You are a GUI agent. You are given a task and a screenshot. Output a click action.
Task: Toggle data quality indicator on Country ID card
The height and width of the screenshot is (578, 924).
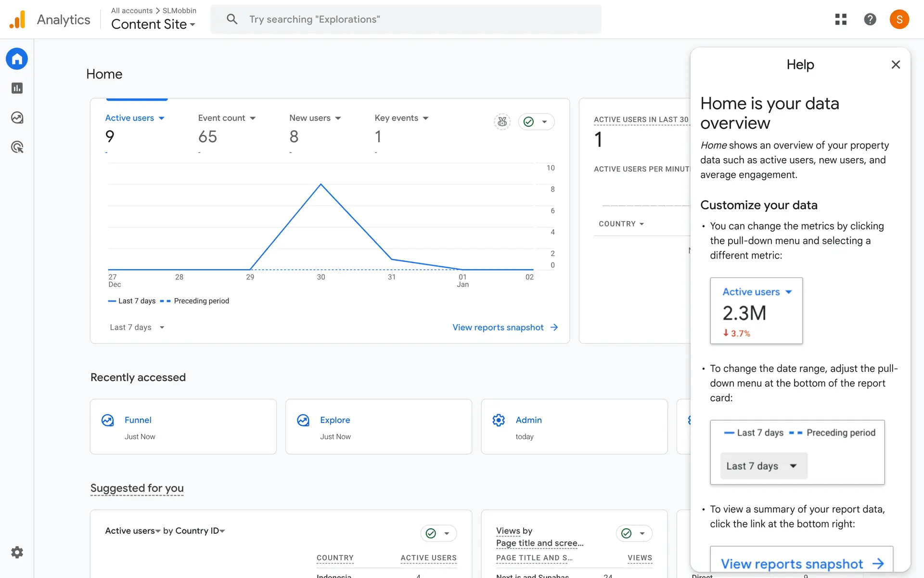(438, 533)
